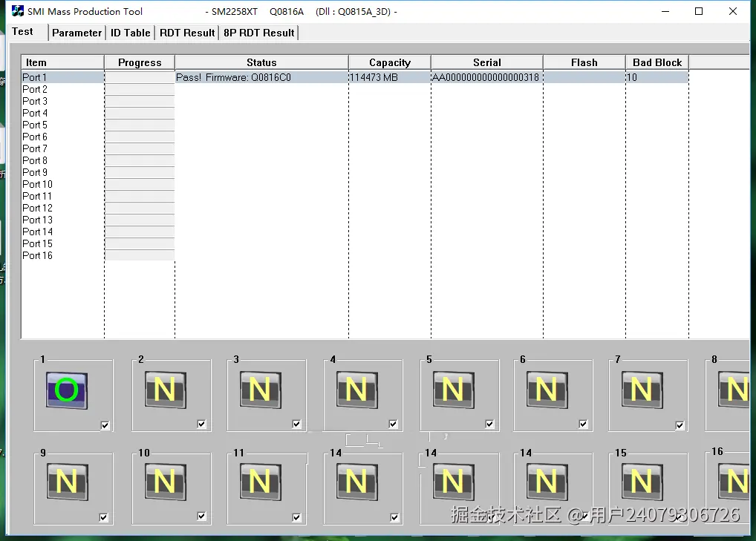The width and height of the screenshot is (756, 541).
Task: Select the Port 7 row
Action: (x=35, y=148)
